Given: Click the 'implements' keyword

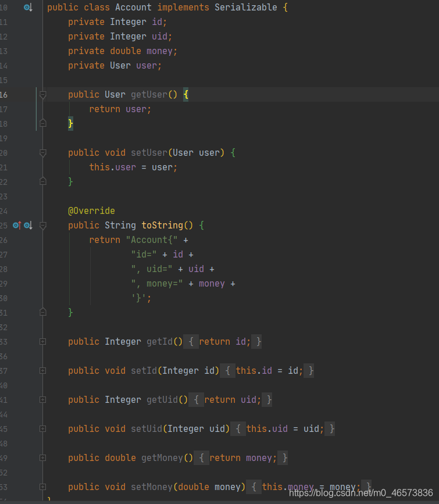Looking at the screenshot, I should coord(183,7).
